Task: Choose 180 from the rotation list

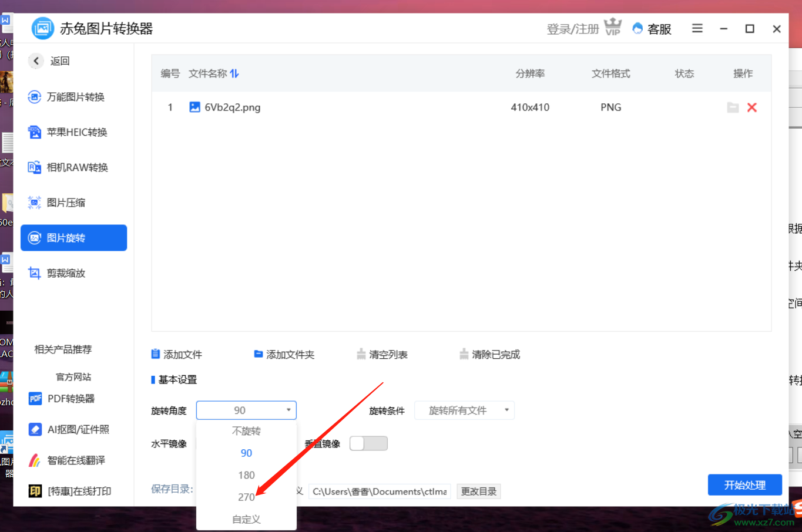Action: [x=246, y=475]
